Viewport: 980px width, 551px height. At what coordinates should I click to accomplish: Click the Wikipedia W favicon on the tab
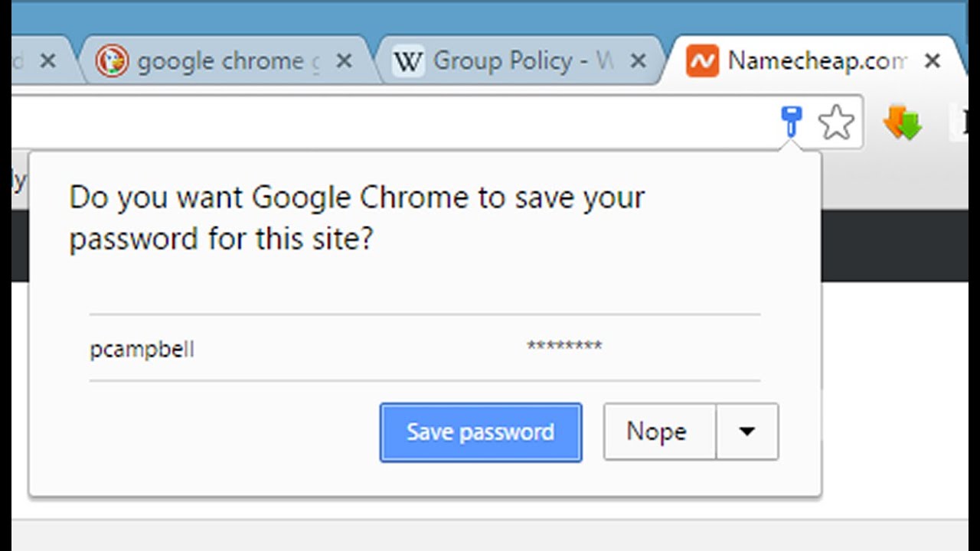(x=407, y=61)
